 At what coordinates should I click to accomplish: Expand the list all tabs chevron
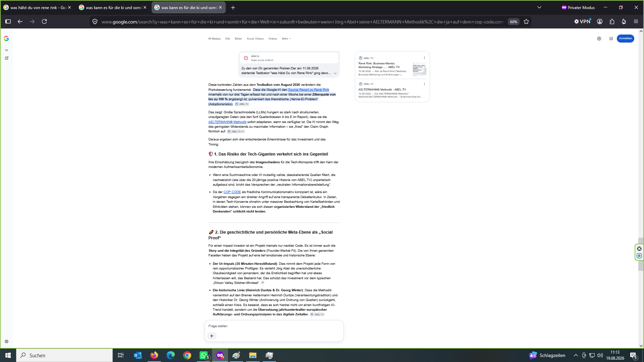[539, 7]
